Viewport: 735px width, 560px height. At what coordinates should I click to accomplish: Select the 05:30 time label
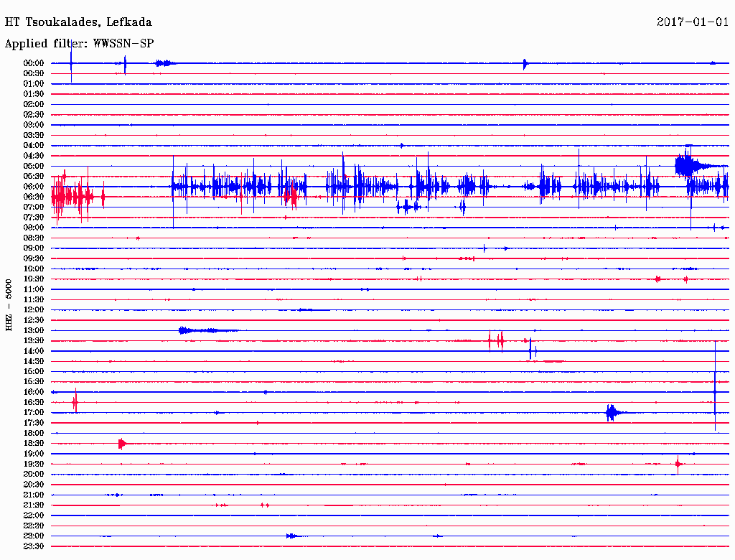click(x=33, y=177)
